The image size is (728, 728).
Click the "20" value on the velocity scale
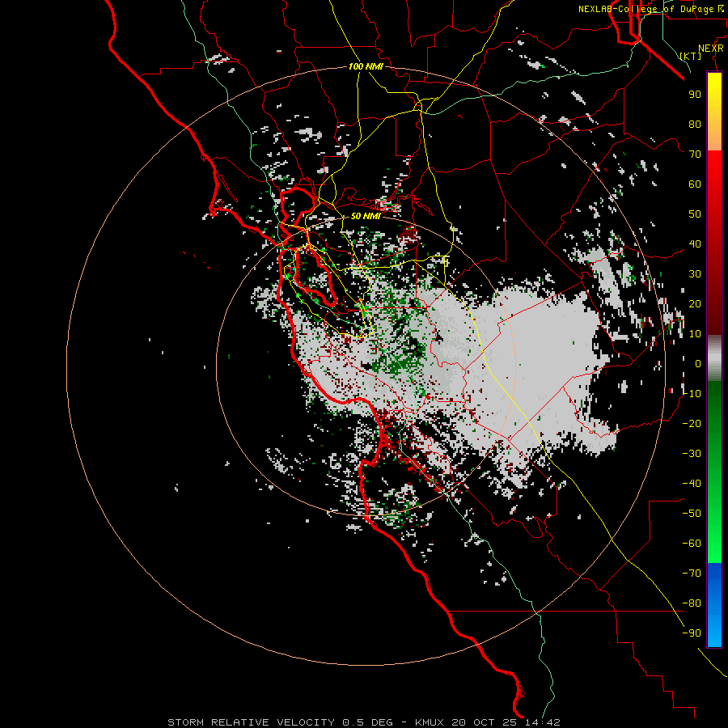click(695, 303)
